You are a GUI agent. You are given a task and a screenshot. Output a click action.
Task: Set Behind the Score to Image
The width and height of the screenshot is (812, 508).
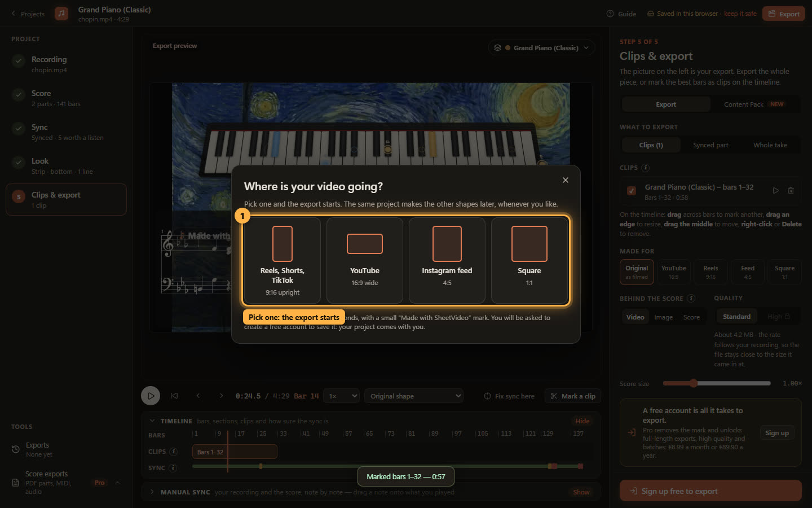pos(663,317)
